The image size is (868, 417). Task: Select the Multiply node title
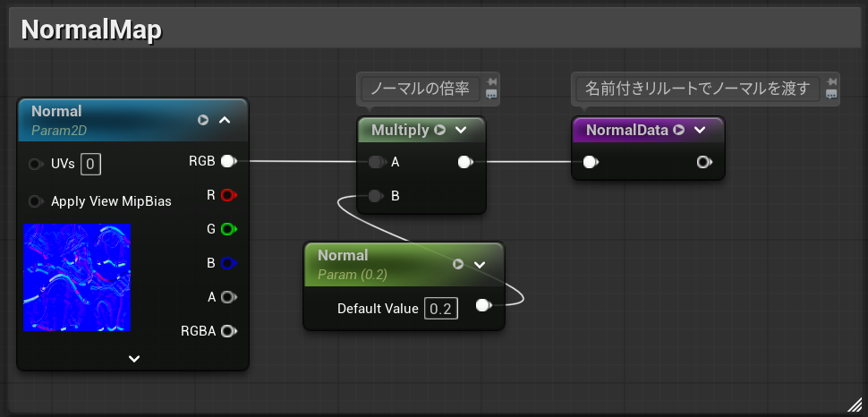tap(400, 130)
